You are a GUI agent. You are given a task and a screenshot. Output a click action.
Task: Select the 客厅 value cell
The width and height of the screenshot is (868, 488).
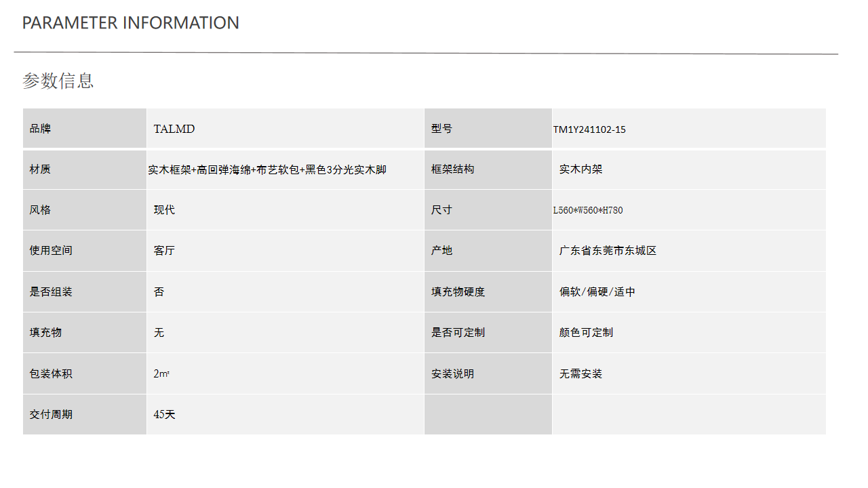(164, 251)
